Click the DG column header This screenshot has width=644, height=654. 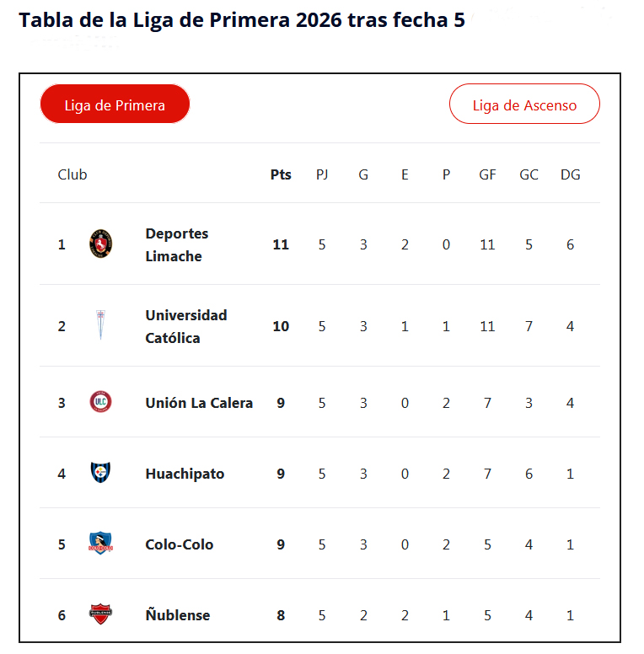coord(570,174)
